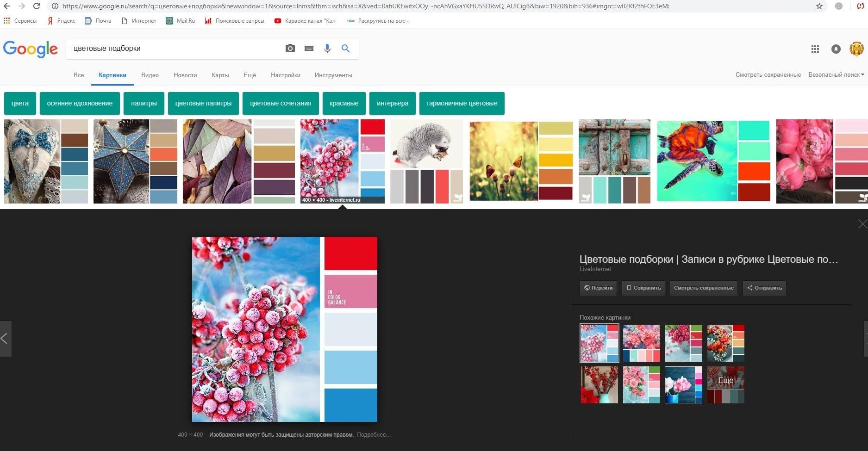This screenshot has width=868, height=451.
Task: Select the цветовые палитры filter chip
Action: tap(203, 103)
